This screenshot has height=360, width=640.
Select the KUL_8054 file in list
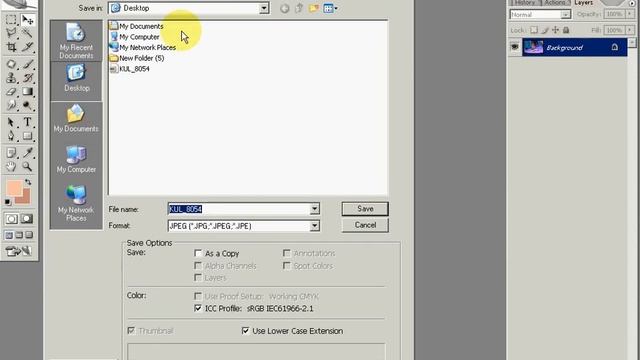point(130,69)
